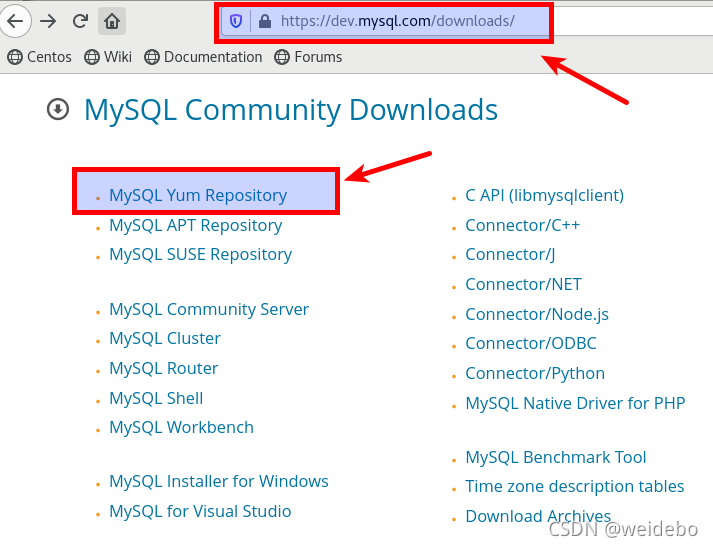The image size is (713, 547).
Task: Open the MySQL Workbench link
Action: pos(181,428)
